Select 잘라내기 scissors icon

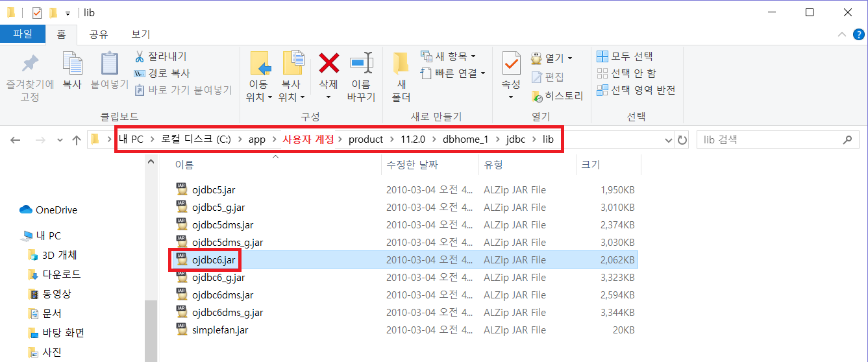coord(139,56)
